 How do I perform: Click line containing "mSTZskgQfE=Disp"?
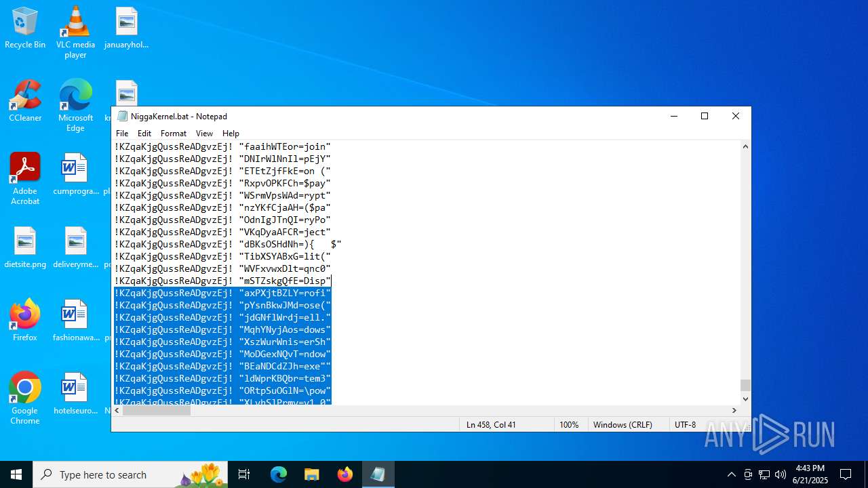click(222, 281)
